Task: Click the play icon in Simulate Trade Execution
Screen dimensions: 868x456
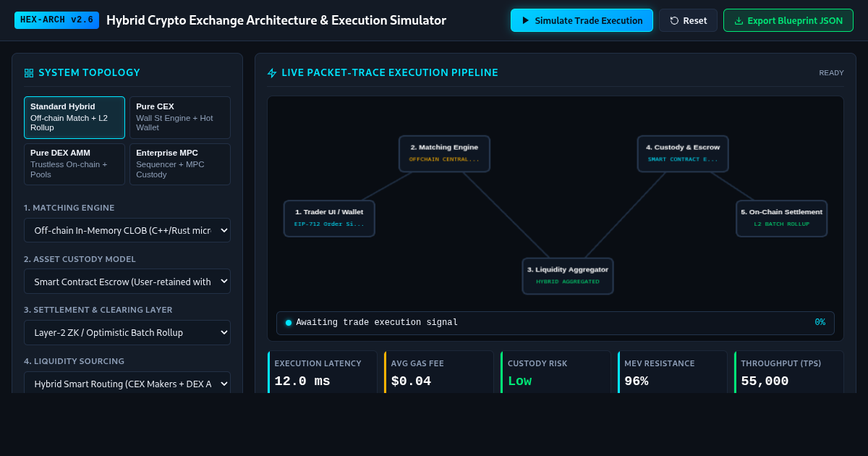Action: (526, 20)
